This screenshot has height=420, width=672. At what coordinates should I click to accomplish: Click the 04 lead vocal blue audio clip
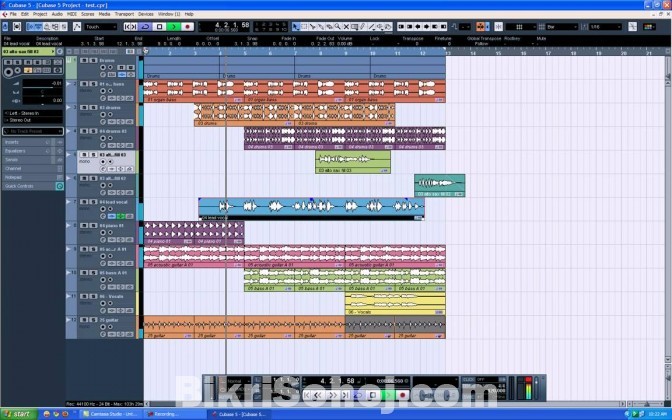coord(312,209)
